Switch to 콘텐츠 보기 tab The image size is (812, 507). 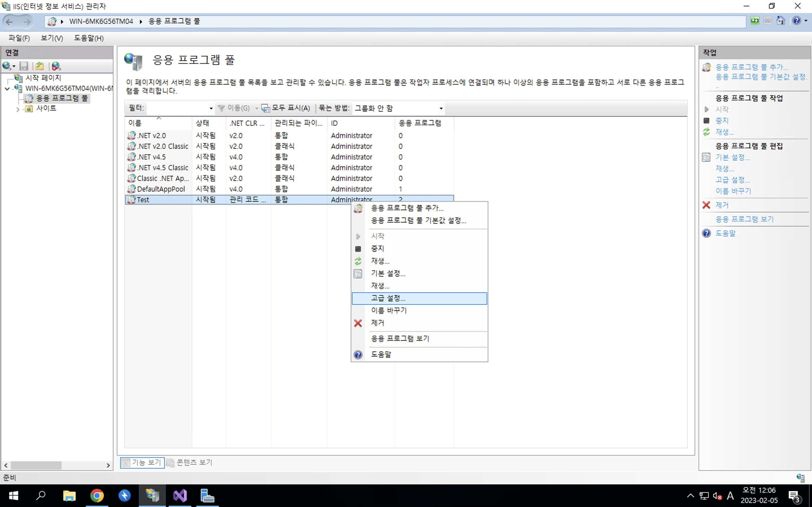[x=190, y=462]
